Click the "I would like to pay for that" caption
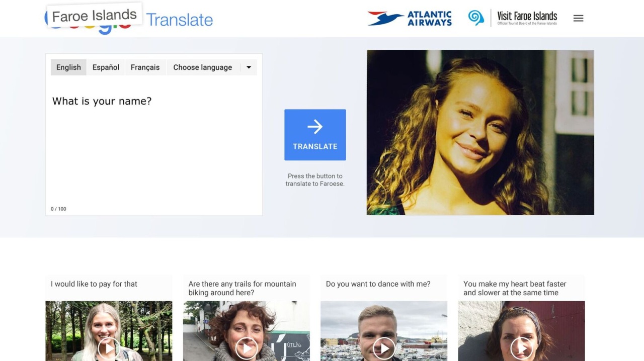Image resolution: width=644 pixels, height=361 pixels. [94, 284]
